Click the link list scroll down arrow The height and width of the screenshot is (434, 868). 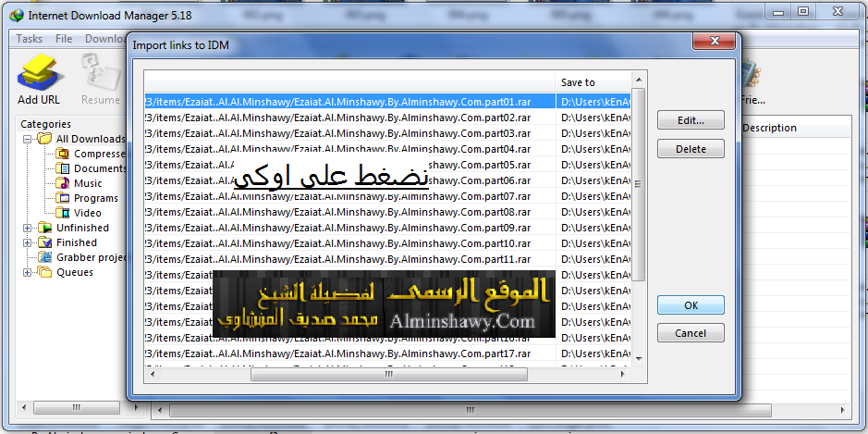(x=638, y=359)
